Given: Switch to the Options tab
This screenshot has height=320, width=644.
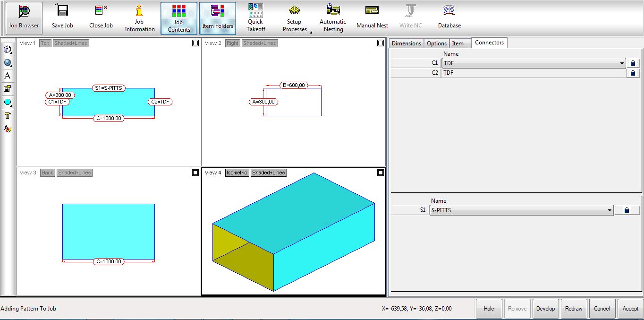Looking at the screenshot, I should click(436, 43).
